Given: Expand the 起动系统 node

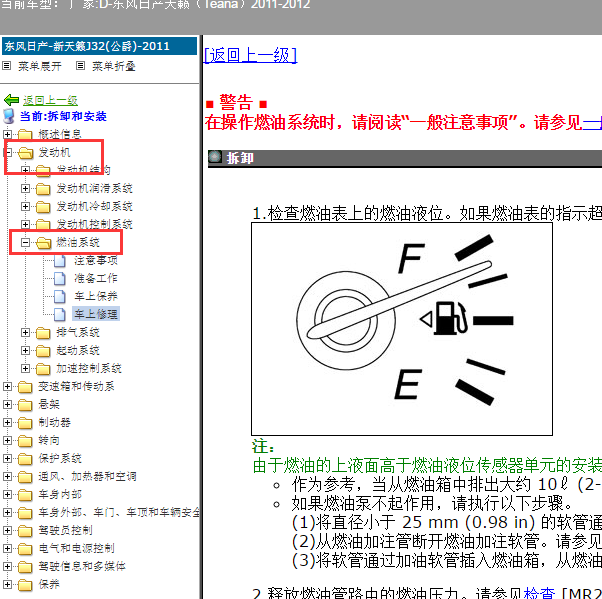Looking at the screenshot, I should 25,350.
